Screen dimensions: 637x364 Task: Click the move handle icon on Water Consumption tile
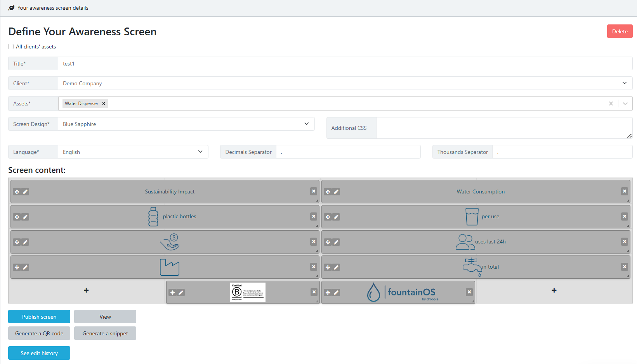(x=328, y=192)
